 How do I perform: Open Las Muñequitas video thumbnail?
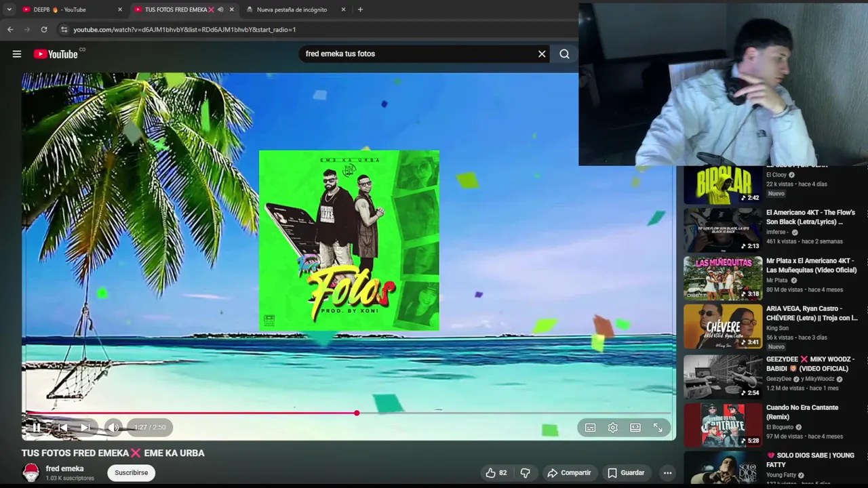[x=723, y=279]
